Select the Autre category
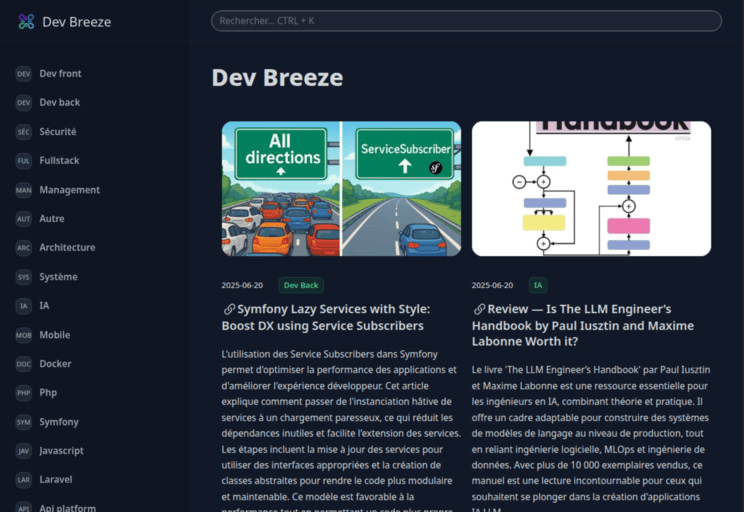 point(52,219)
